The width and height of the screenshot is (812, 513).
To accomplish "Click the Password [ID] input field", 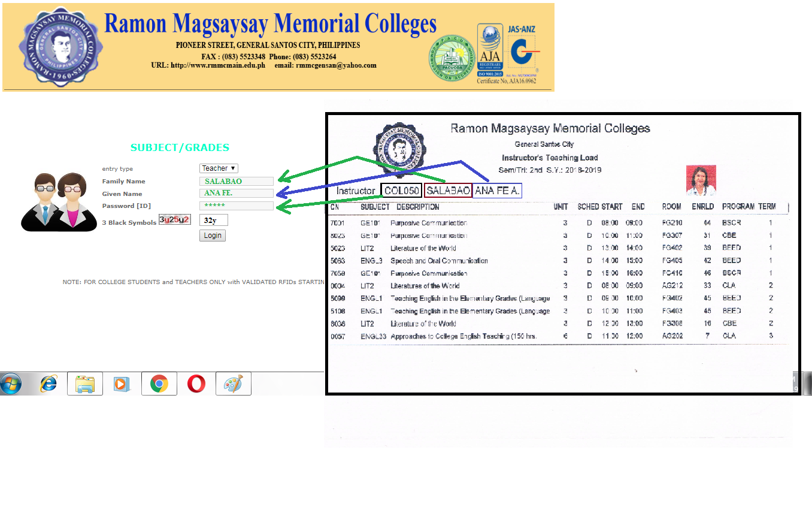I will coord(237,206).
